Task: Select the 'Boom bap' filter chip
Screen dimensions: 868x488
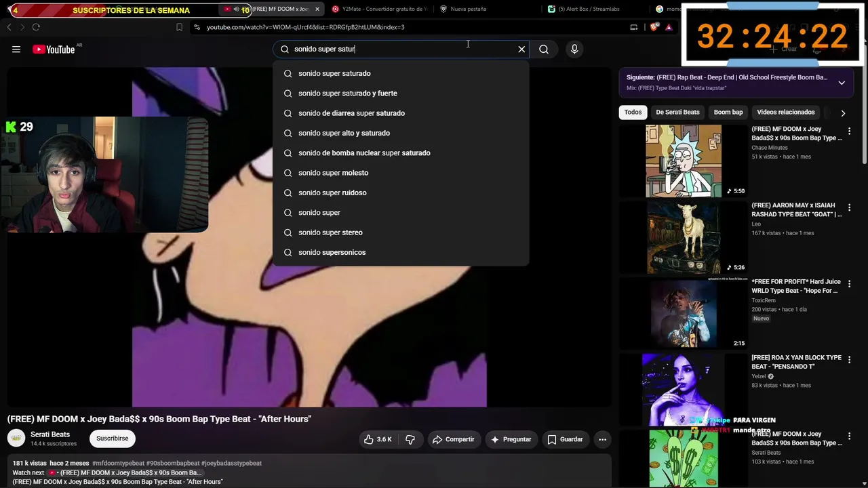Action: pyautogui.click(x=728, y=113)
